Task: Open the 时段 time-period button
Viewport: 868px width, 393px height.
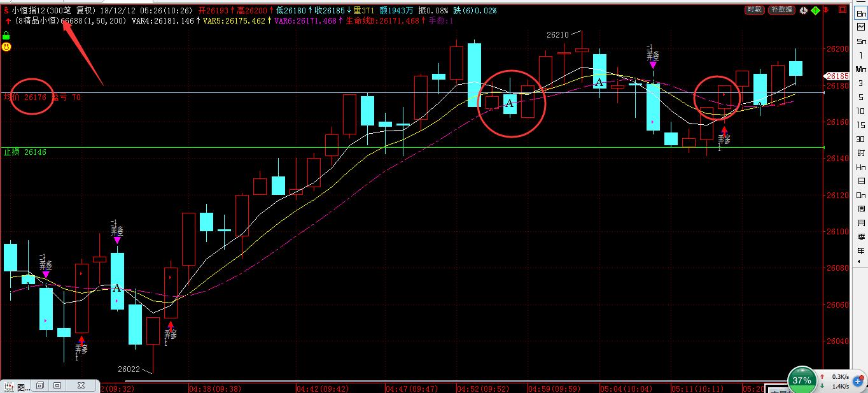Action: pos(755,10)
